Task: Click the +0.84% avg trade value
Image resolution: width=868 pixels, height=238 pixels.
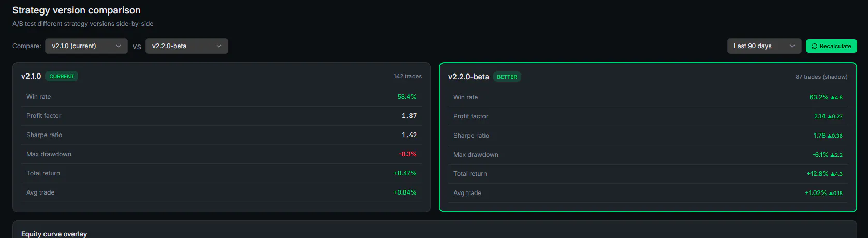Action: tap(405, 192)
